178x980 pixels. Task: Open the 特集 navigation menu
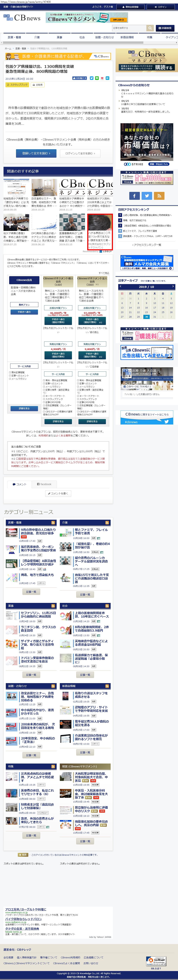[150, 37]
